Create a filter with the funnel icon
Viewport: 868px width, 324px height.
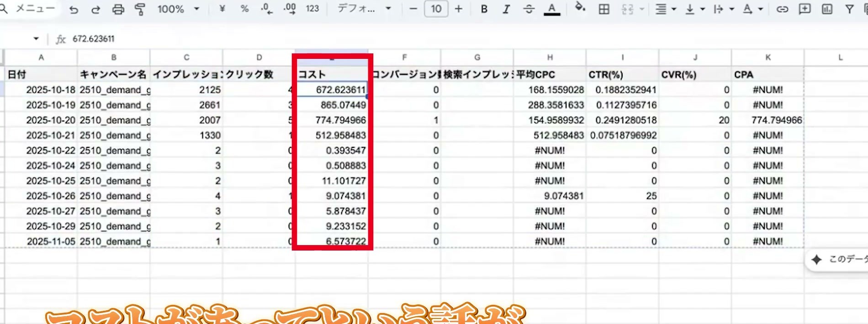(x=849, y=9)
